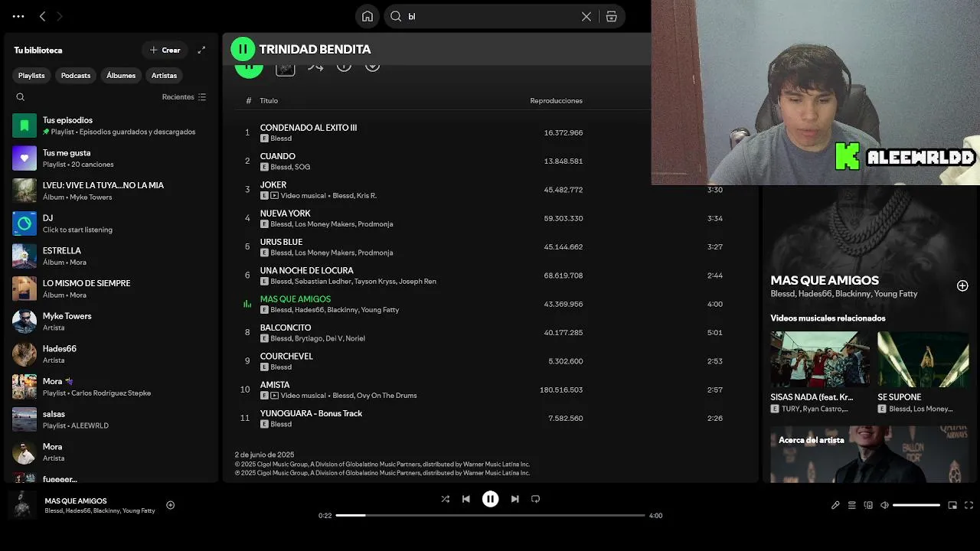The height and width of the screenshot is (551, 980).
Task: Open lyrics with microphone icon
Action: point(836,505)
